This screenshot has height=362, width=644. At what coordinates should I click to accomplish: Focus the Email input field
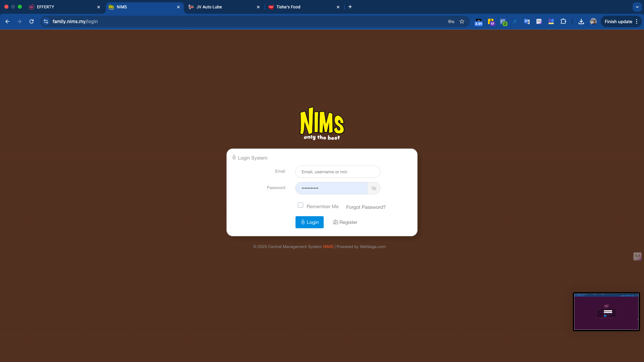pyautogui.click(x=338, y=172)
